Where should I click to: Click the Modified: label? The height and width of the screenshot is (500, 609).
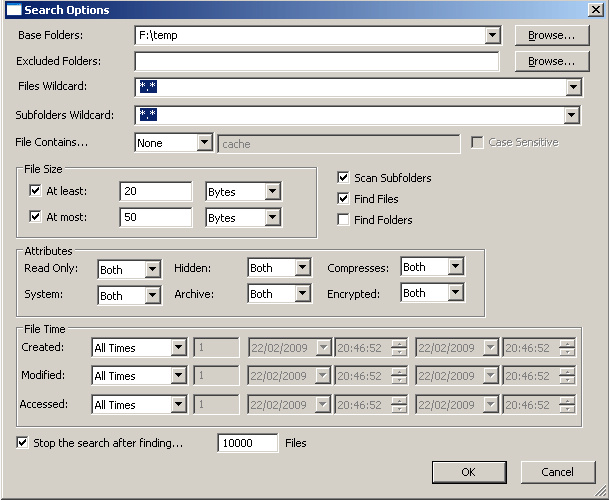tap(43, 375)
